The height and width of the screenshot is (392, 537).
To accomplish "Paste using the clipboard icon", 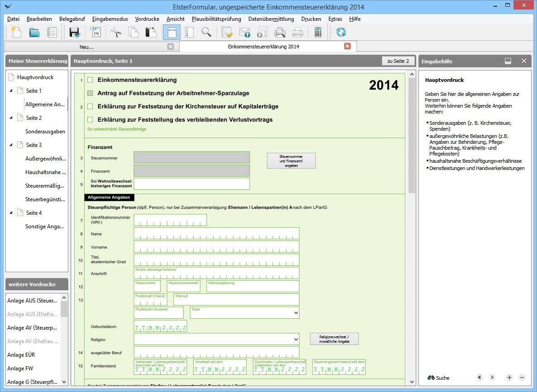I will pos(151,33).
